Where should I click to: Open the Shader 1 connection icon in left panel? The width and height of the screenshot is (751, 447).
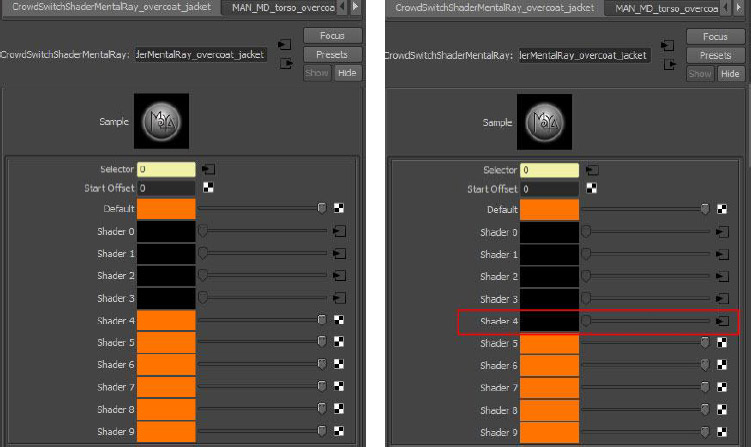pos(340,253)
